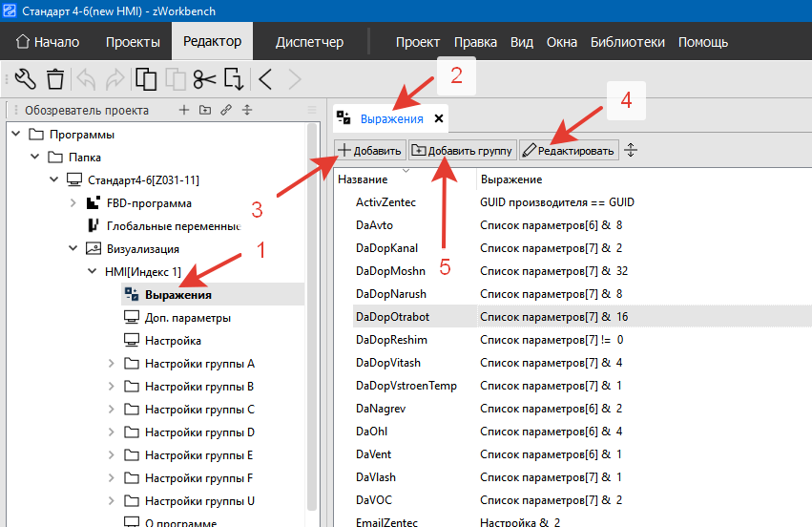The image size is (812, 527).
Task: Open the Правка menu
Action: click(475, 42)
